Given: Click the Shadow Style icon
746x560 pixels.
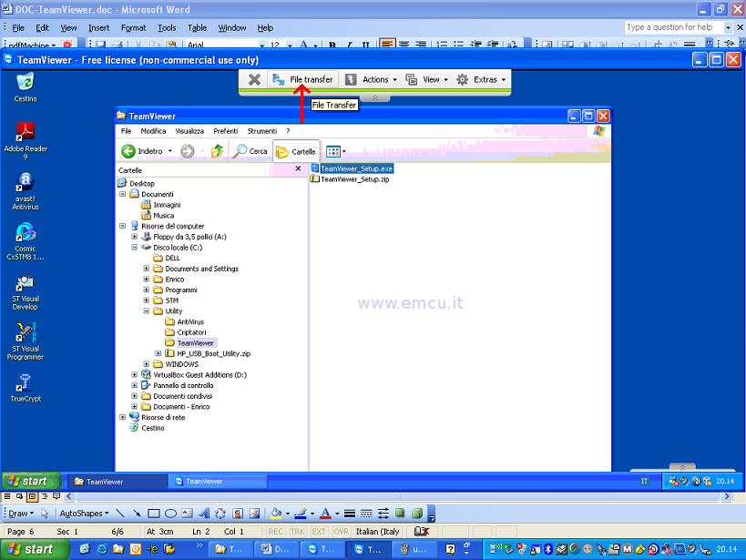Looking at the screenshot, I should click(400, 513).
